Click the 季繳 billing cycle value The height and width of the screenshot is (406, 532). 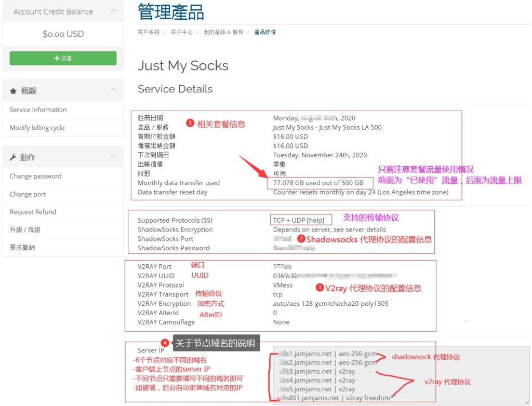(x=279, y=164)
